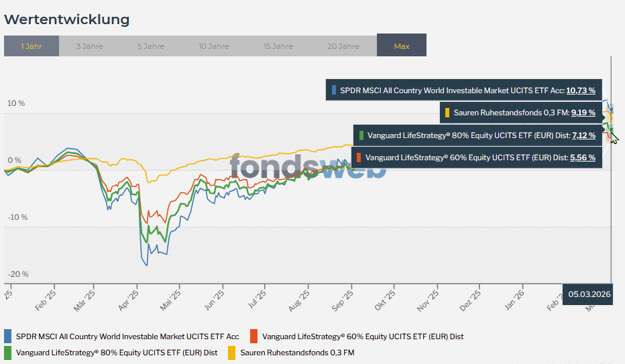The height and width of the screenshot is (364, 625).
Task: Click the Jan '26 axis label
Action: tap(514, 300)
